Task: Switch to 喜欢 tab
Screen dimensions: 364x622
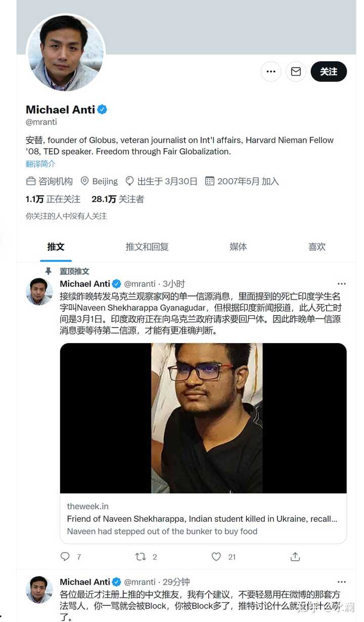Action: coord(317,247)
